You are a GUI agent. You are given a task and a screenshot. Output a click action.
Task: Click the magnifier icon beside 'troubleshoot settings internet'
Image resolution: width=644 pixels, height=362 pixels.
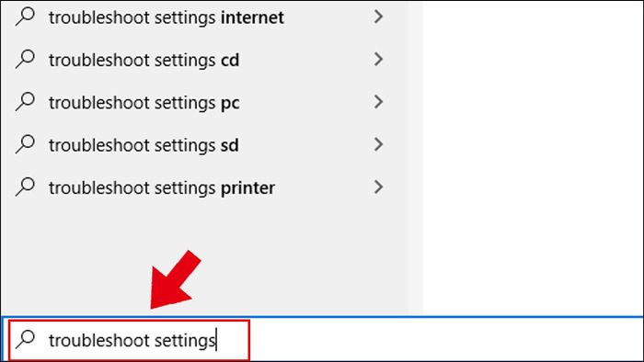click(25, 17)
